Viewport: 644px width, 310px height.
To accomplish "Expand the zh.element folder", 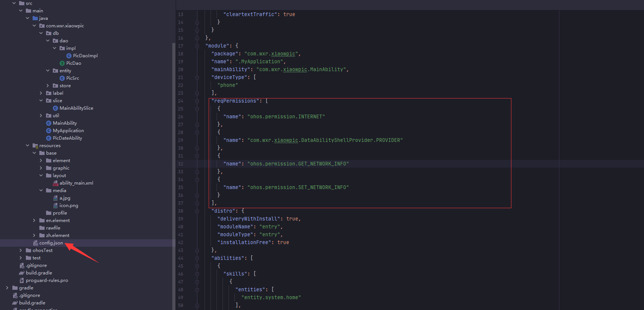I will click(x=34, y=235).
